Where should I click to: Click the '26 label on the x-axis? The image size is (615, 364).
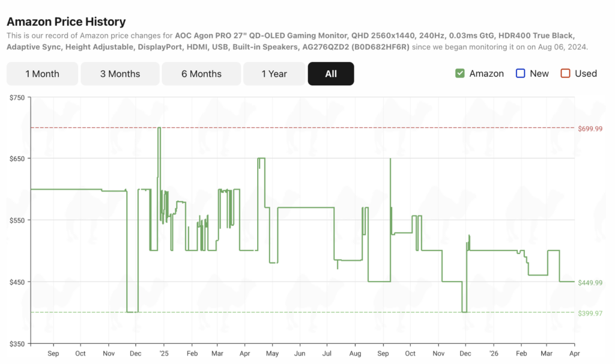pyautogui.click(x=493, y=354)
